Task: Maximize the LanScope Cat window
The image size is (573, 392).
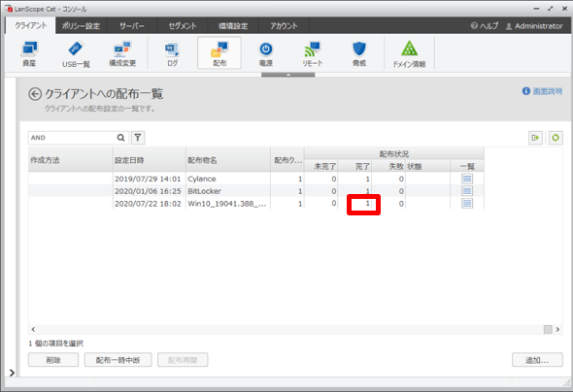Action: point(551,9)
